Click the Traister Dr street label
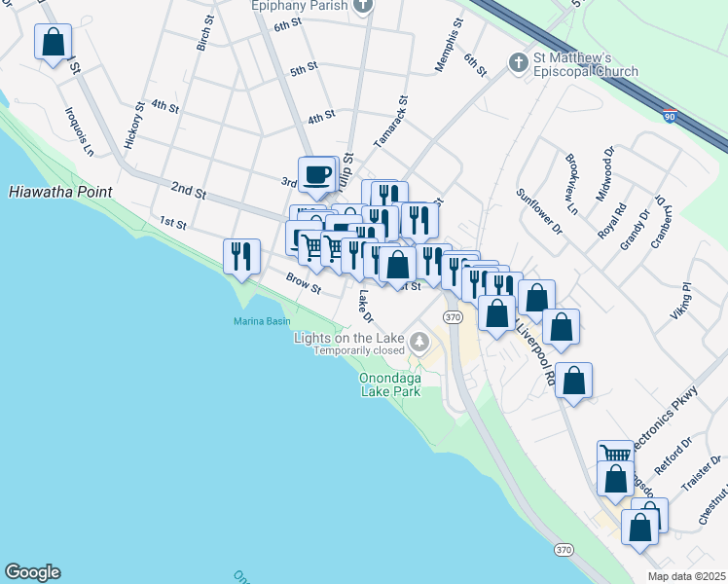 (x=702, y=473)
